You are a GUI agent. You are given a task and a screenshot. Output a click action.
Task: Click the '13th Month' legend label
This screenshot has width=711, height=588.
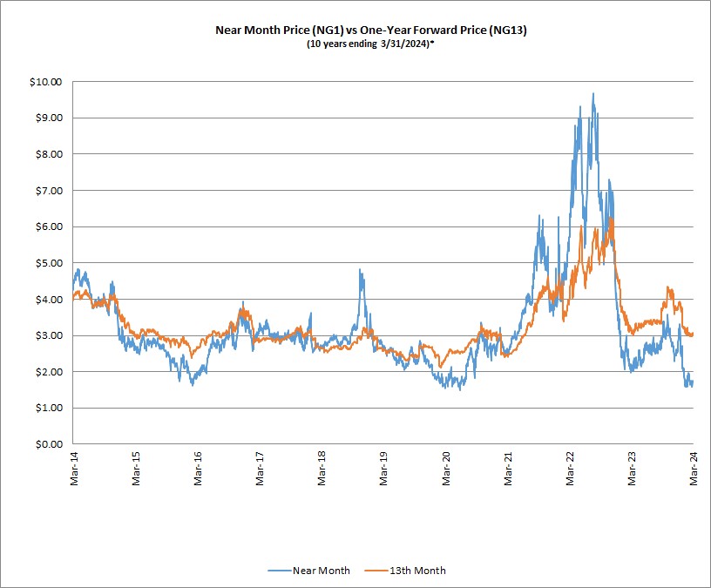[x=417, y=571]
